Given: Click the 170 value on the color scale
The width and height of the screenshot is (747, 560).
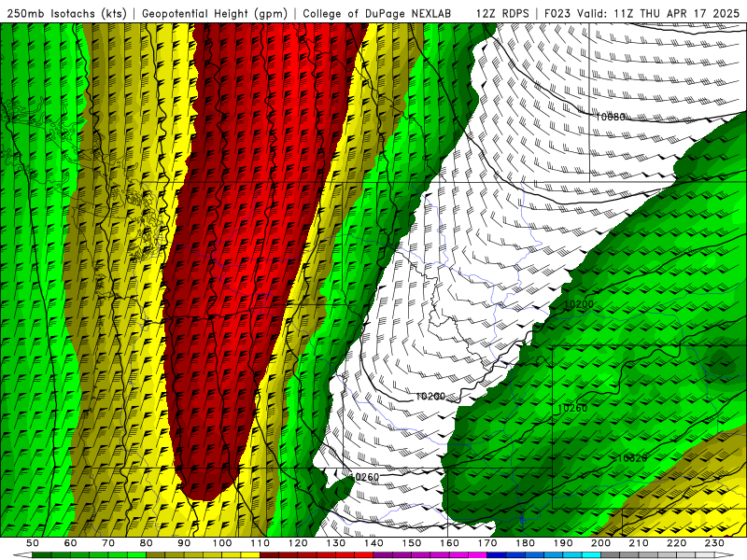Looking at the screenshot, I should 487,543.
